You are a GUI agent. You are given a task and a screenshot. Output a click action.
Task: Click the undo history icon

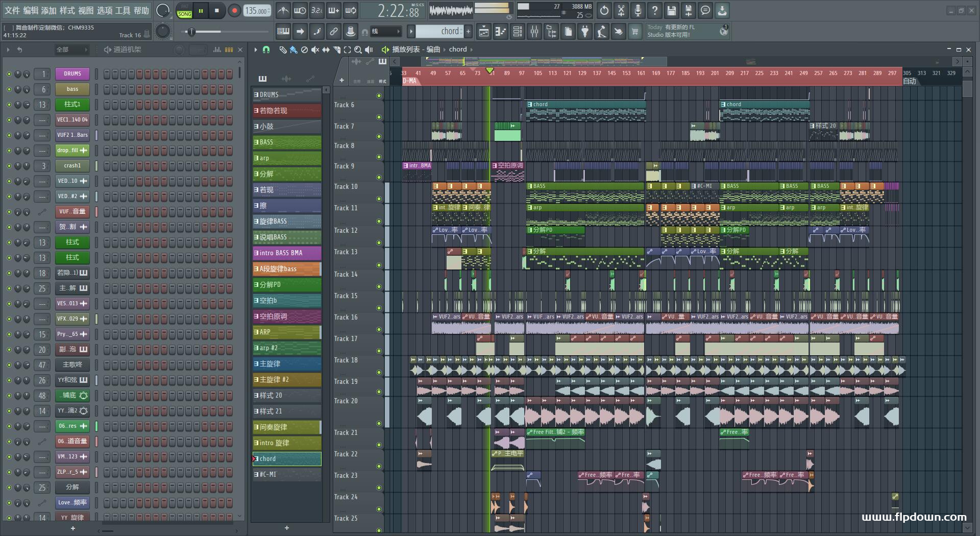coord(604,10)
